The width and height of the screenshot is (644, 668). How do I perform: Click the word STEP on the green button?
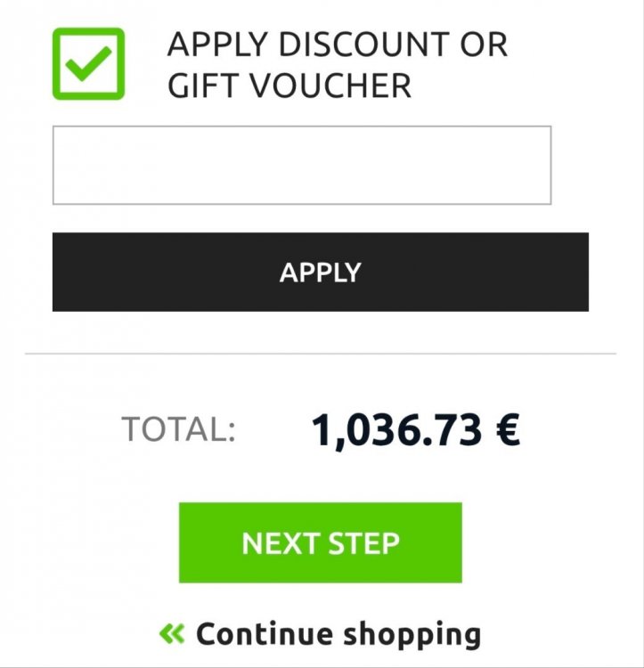tap(363, 543)
